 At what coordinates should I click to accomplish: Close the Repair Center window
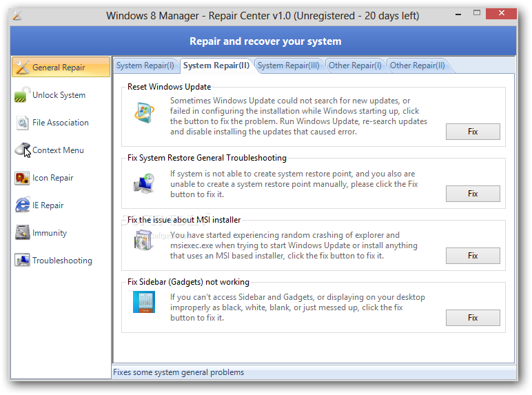(x=501, y=13)
